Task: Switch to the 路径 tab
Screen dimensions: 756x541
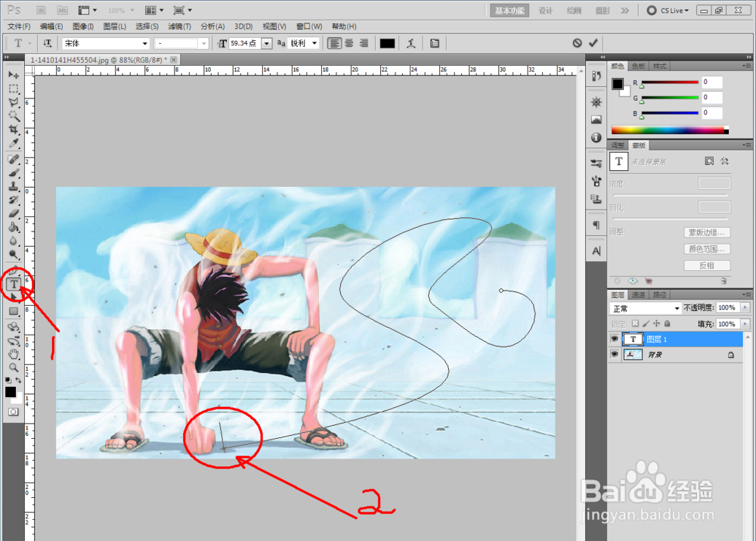Action: [x=659, y=295]
